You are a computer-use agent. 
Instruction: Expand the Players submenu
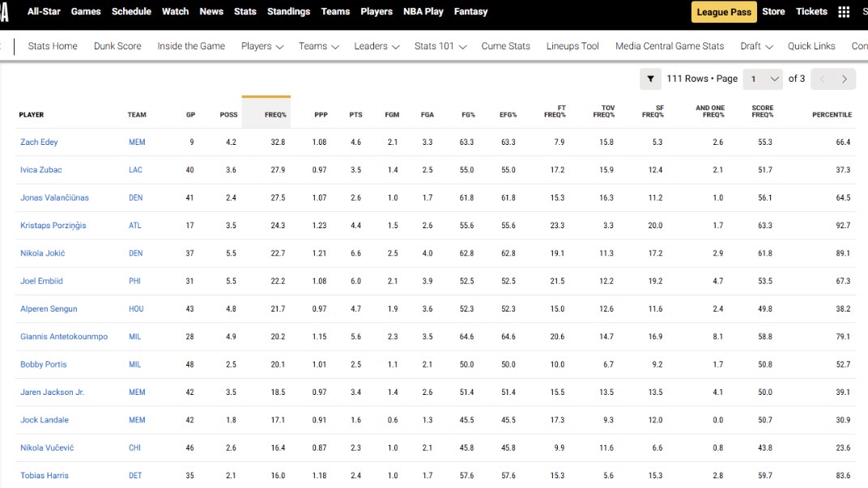click(262, 46)
